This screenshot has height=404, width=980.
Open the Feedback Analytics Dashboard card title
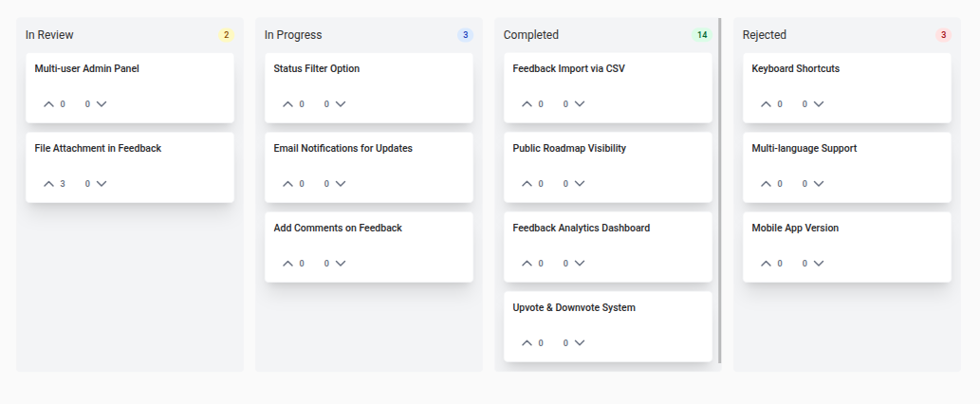(581, 228)
